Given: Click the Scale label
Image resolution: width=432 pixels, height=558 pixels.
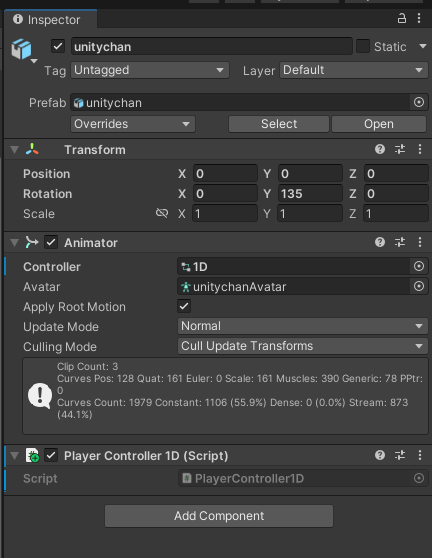Looking at the screenshot, I should (39, 214).
